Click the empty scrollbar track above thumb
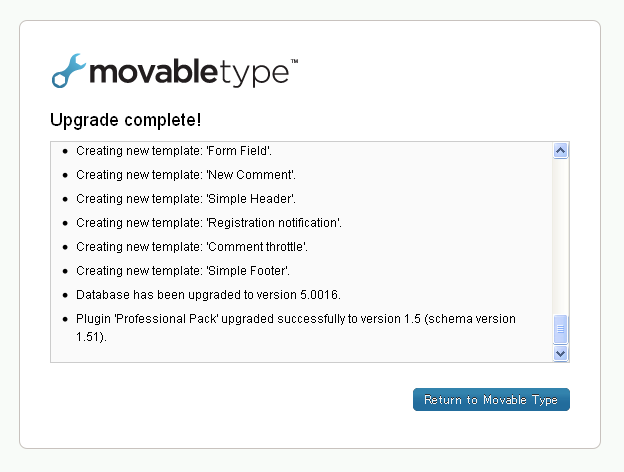The image size is (624, 472). coord(560,236)
